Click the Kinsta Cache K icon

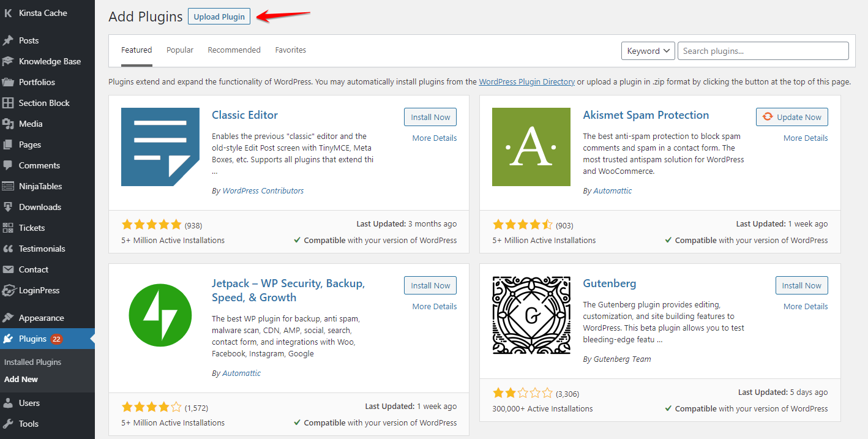[x=8, y=13]
